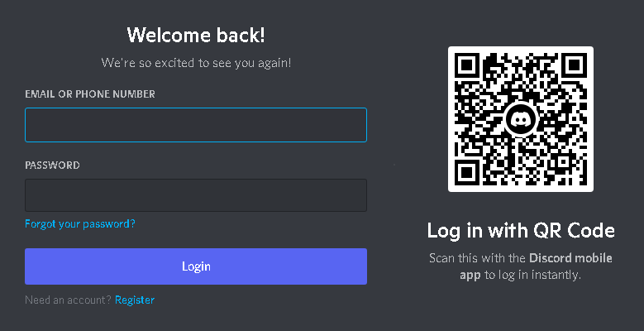Click the 'We're so excited' subtitle text
This screenshot has height=331, width=644.
point(196,64)
